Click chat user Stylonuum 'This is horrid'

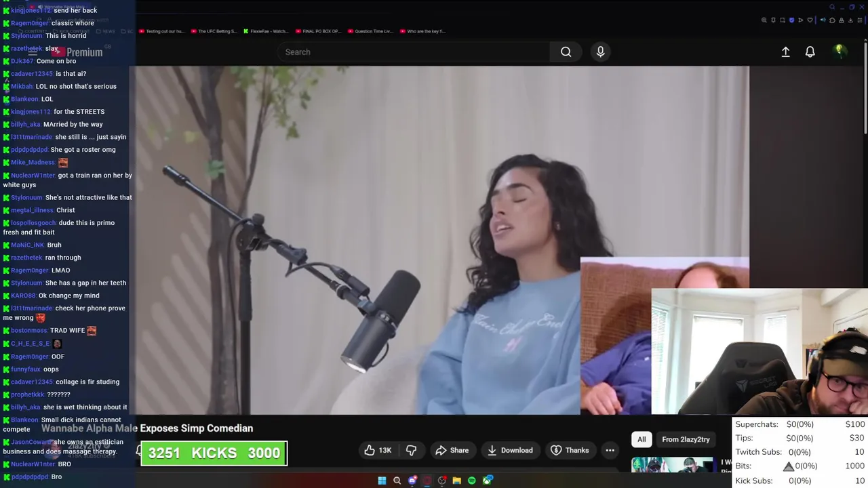point(49,36)
